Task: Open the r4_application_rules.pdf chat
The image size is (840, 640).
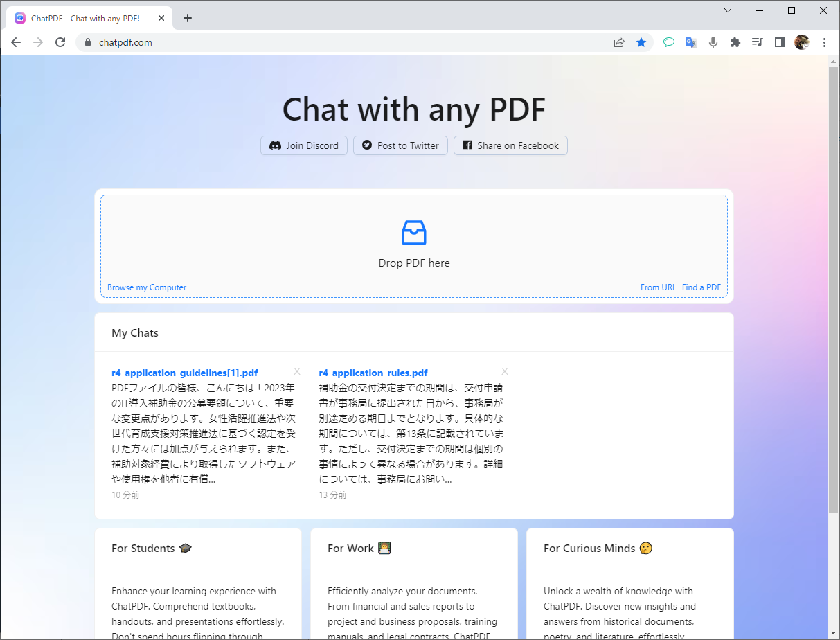Action: (373, 373)
